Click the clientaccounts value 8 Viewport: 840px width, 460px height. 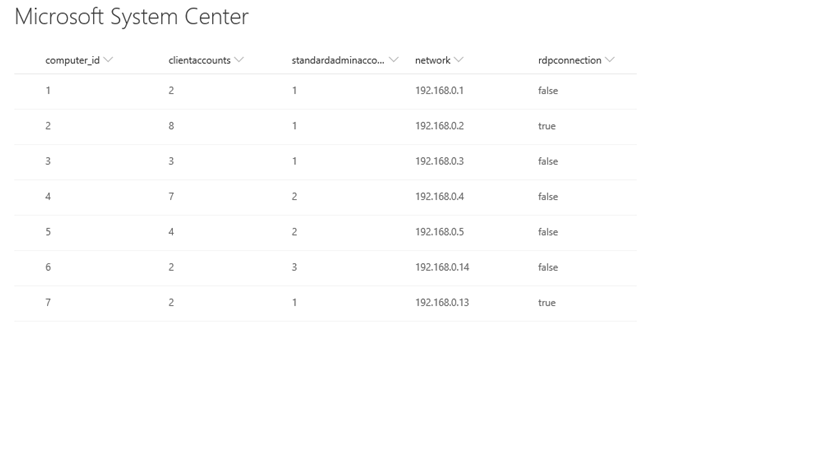172,126
